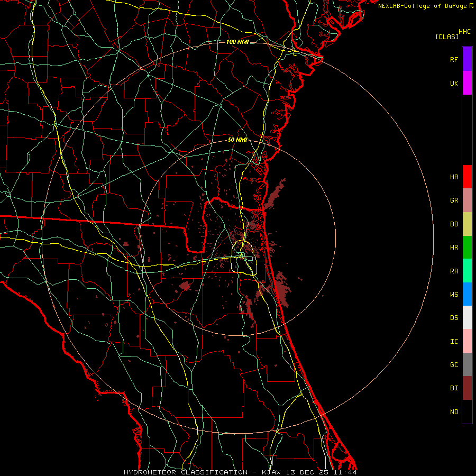Select the GR legend label
The width and height of the screenshot is (476, 476).
point(454,200)
